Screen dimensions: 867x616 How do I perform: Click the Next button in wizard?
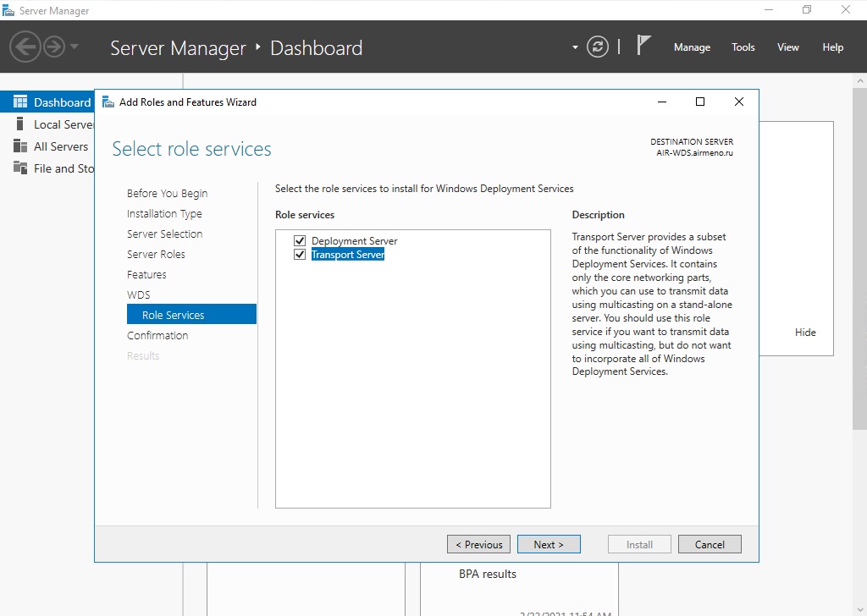pyautogui.click(x=549, y=544)
